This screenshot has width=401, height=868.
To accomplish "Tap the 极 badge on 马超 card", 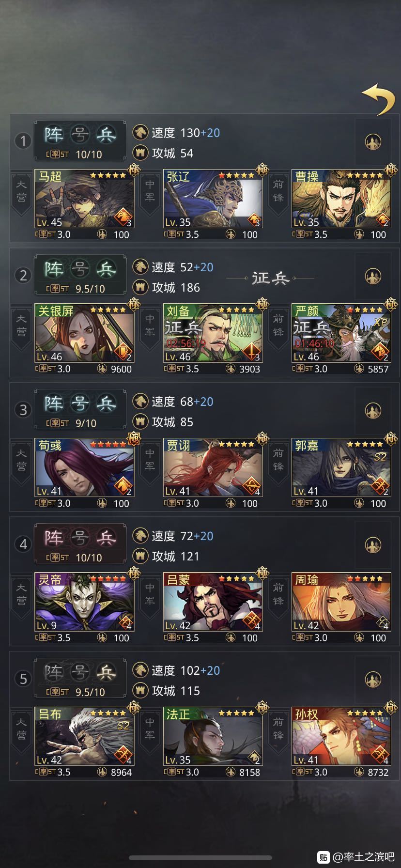I will click(134, 170).
